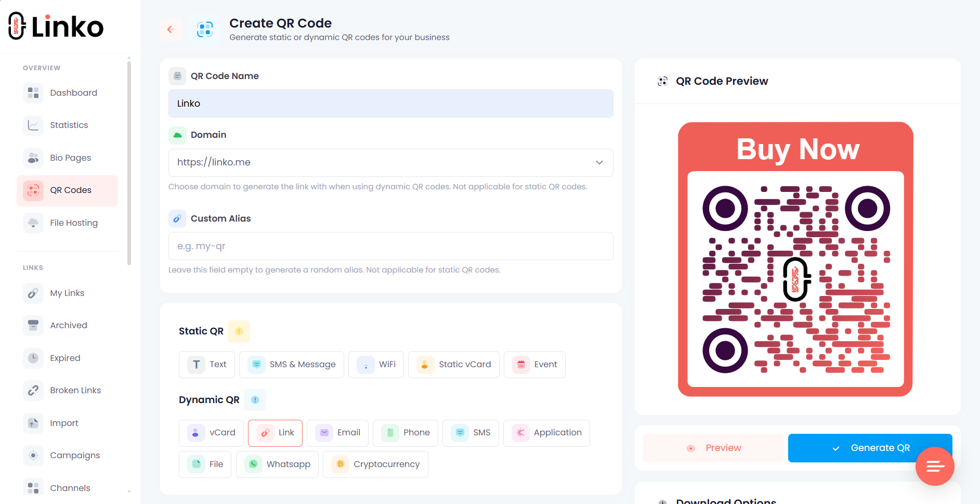Screen dimensions: 980x504
Task: Click the sidebar vertical scrollbar
Action: pyautogui.click(x=129, y=162)
